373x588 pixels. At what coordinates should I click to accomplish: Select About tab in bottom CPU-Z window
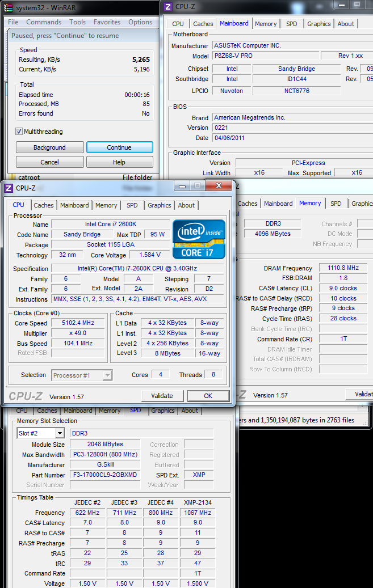[190, 411]
